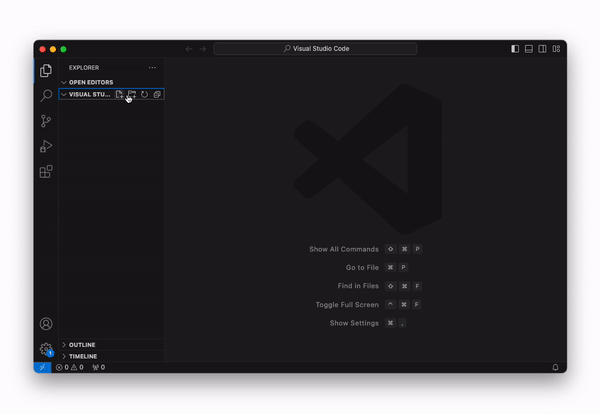Open Customize Layout icon

coord(556,49)
